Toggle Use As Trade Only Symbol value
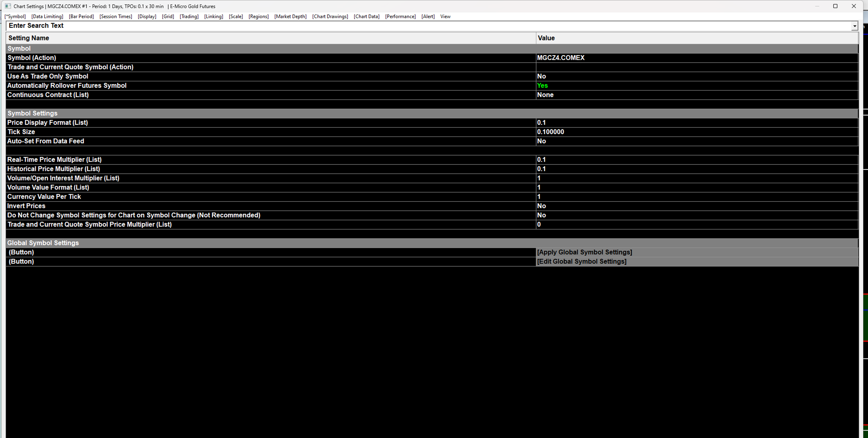Screen dimensions: 868x438 541,76
